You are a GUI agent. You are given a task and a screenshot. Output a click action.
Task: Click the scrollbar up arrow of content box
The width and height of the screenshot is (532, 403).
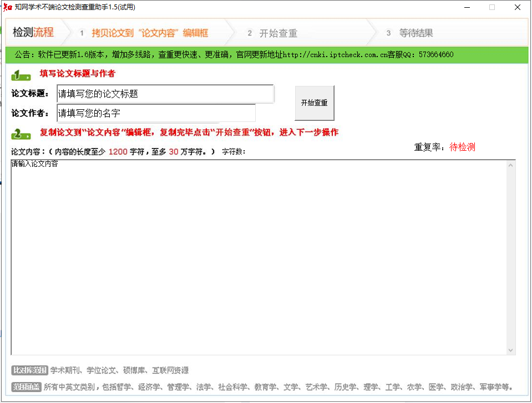510,165
